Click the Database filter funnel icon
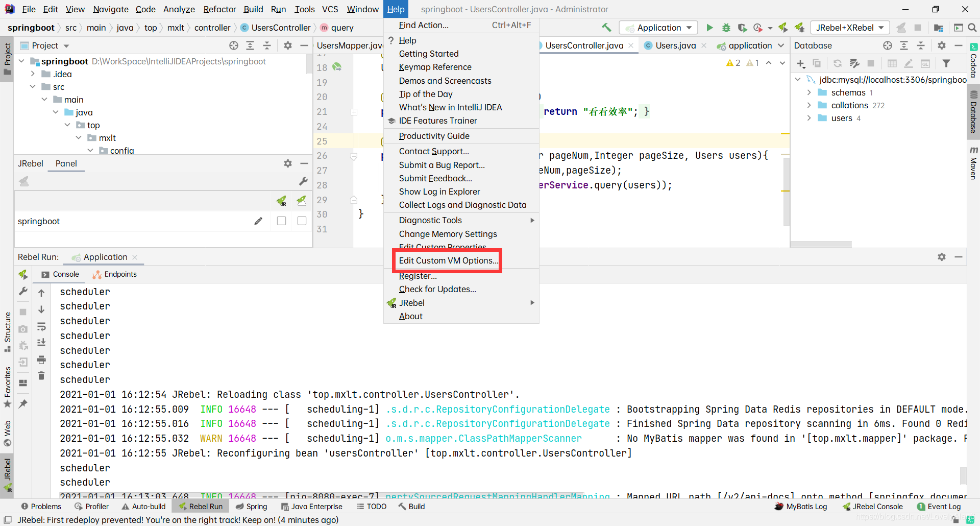The width and height of the screenshot is (980, 526). [946, 63]
